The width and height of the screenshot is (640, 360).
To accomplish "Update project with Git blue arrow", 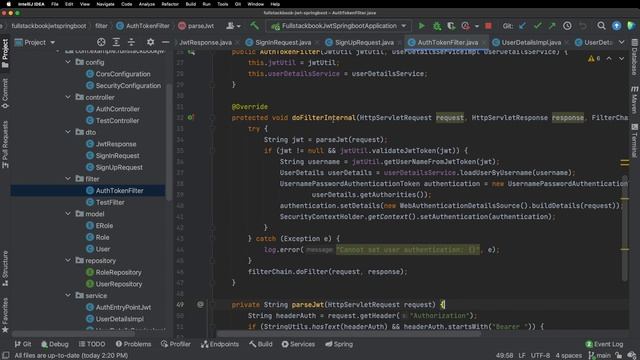I will pos(522,26).
